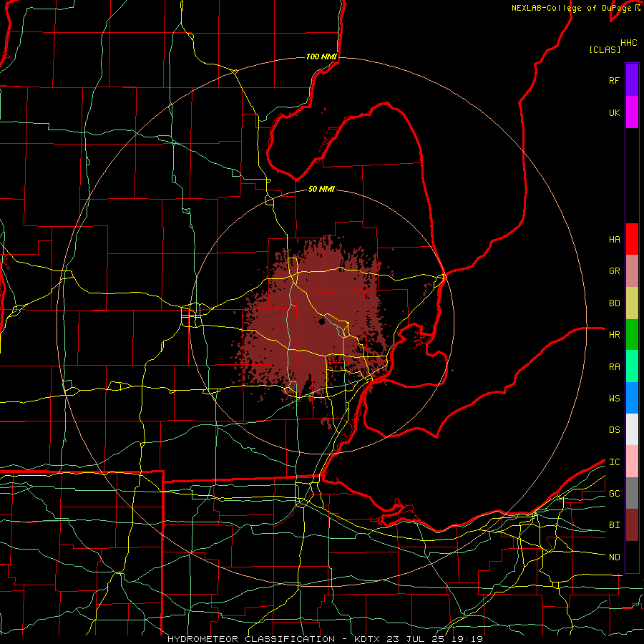Click the DS legend label

coord(614,430)
